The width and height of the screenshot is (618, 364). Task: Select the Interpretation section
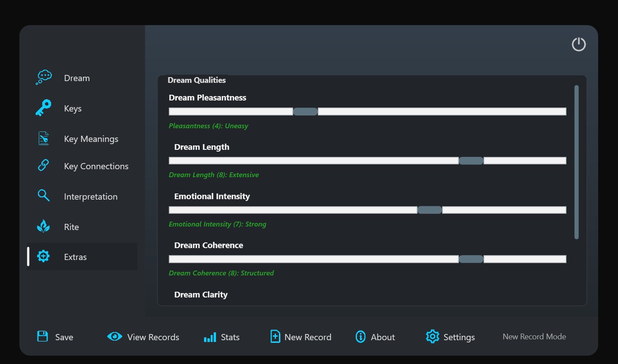(91, 197)
